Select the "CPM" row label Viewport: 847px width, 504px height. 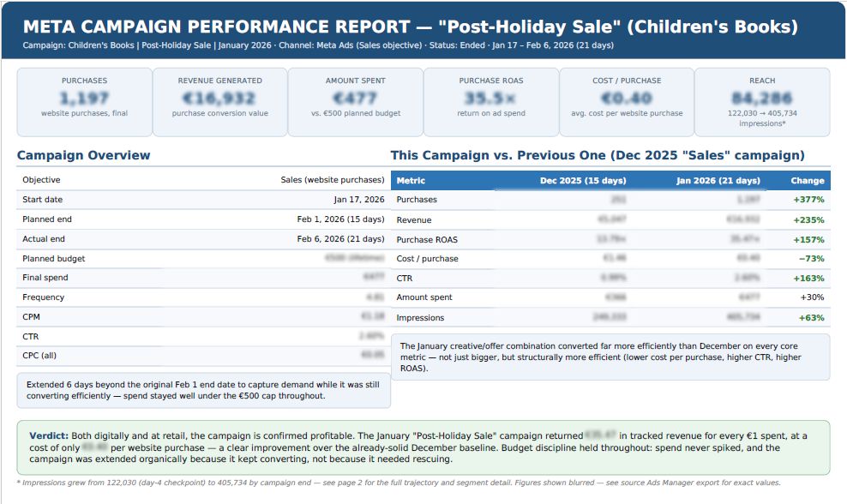point(32,317)
